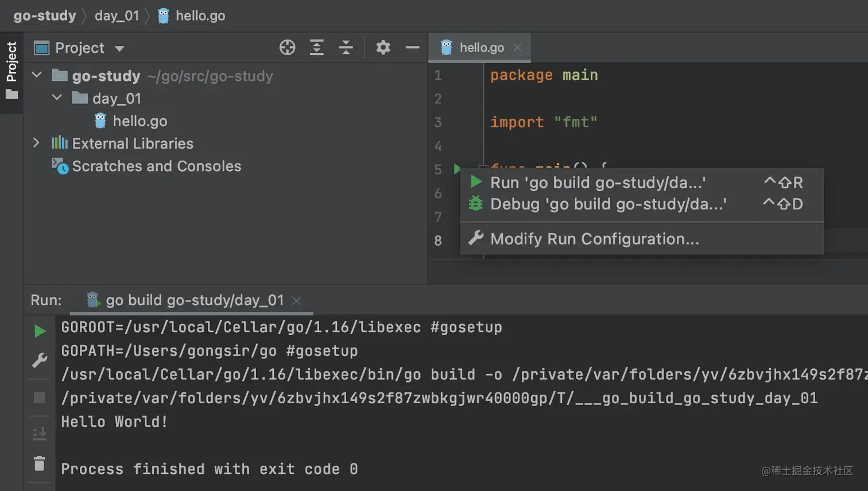This screenshot has width=868, height=491.
Task: Open the Project view dropdown arrow
Action: pos(119,49)
